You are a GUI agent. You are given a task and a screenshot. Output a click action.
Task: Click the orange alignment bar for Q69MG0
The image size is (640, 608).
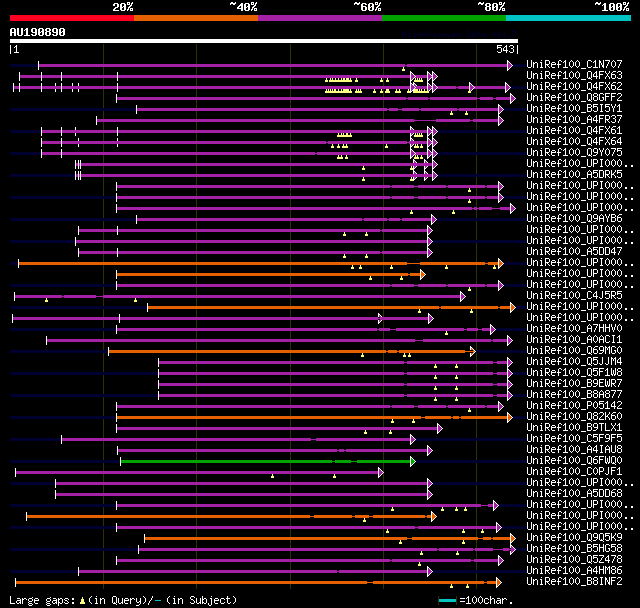[292, 351]
